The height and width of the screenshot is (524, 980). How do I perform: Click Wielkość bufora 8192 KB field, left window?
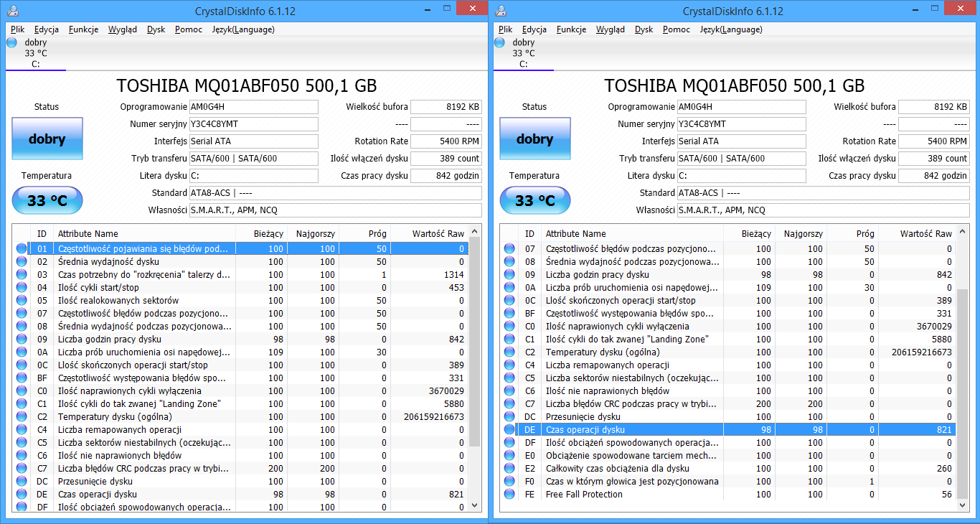click(x=446, y=107)
